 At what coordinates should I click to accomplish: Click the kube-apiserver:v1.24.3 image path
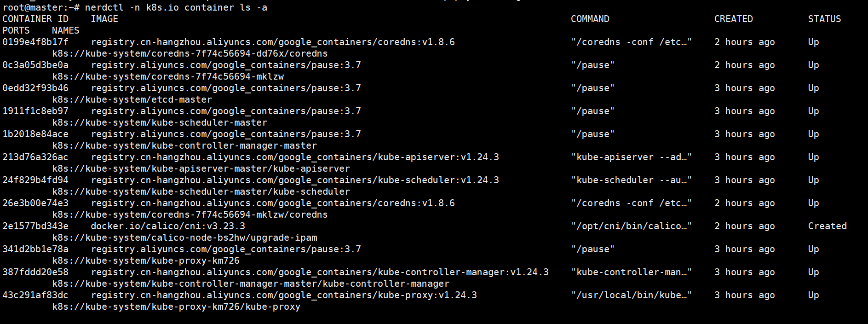pyautogui.click(x=295, y=157)
